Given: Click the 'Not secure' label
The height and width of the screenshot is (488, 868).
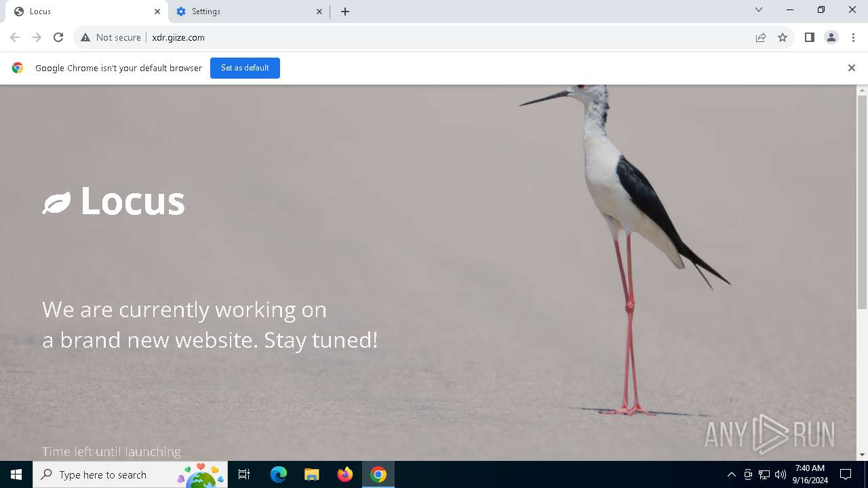Looking at the screenshot, I should click(x=119, y=37).
